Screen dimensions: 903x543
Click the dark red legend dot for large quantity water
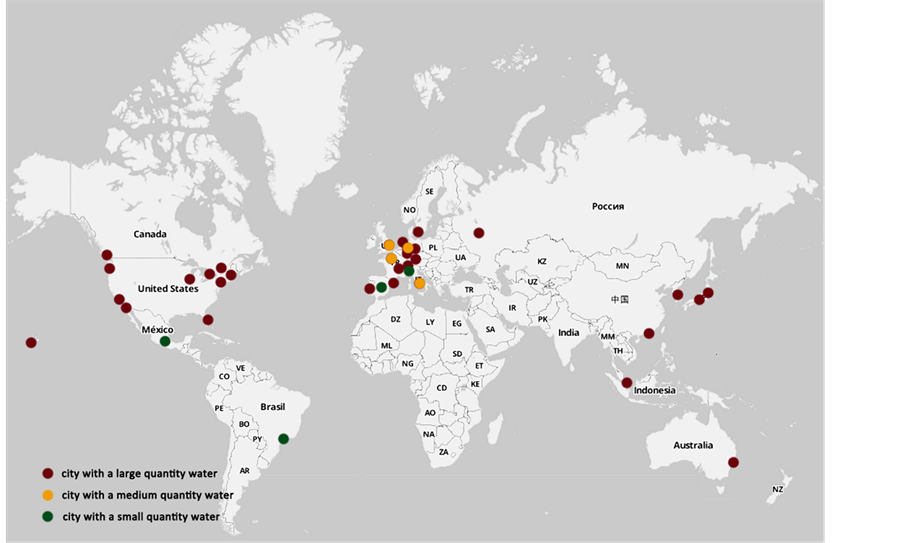pos(48,473)
